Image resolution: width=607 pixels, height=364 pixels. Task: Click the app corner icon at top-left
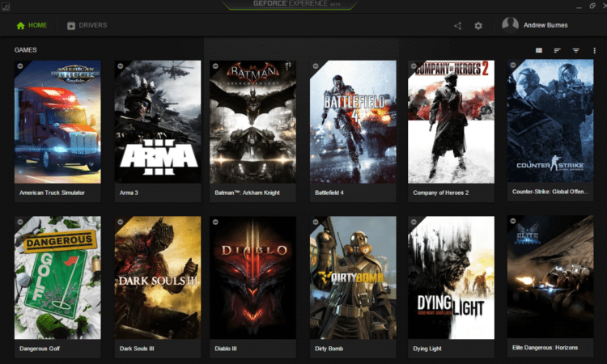click(x=6, y=6)
